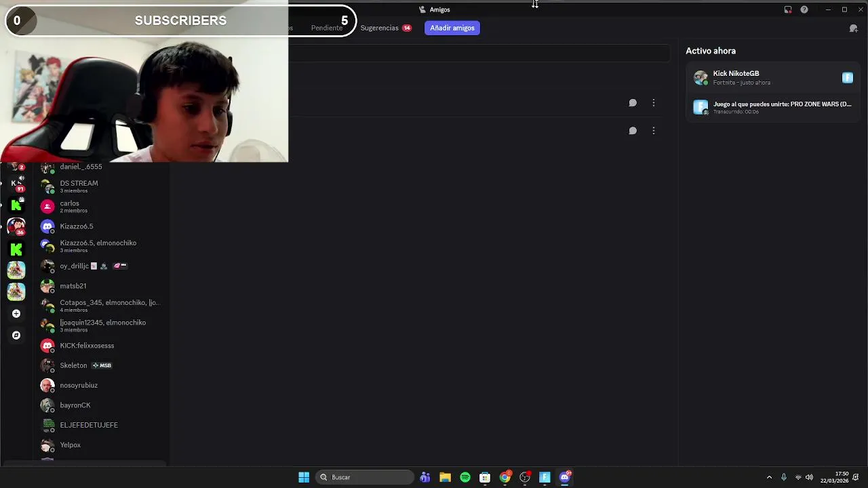Open the Discord inbox icon in title bar

[x=788, y=9]
